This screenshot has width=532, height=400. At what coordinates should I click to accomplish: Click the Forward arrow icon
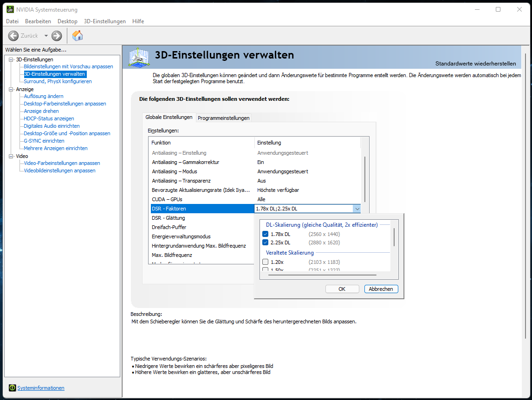pos(57,36)
